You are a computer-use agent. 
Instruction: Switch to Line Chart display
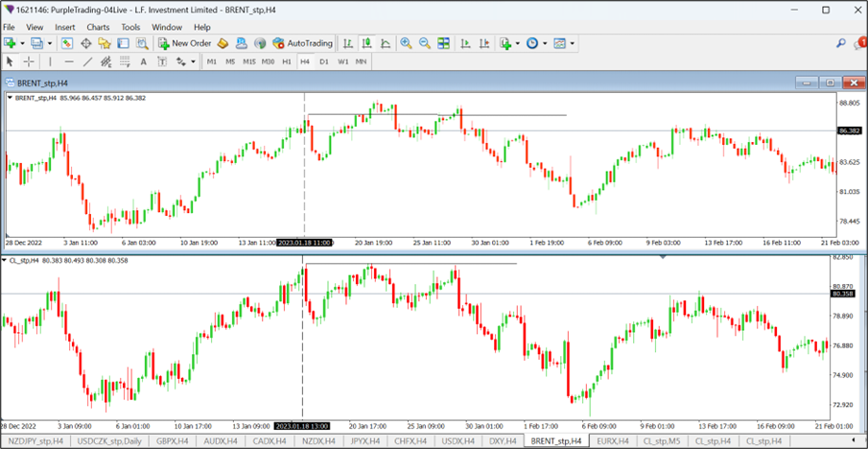click(386, 42)
